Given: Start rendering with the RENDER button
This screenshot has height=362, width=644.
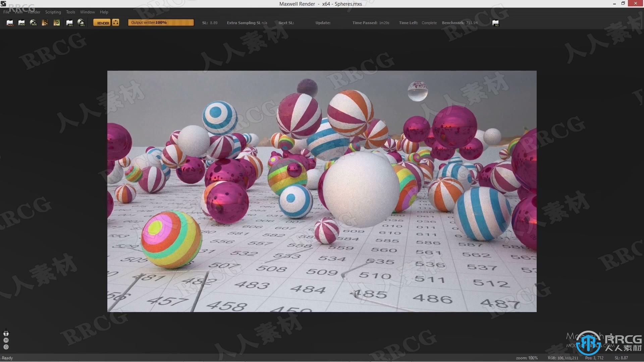Looking at the screenshot, I should [102, 22].
